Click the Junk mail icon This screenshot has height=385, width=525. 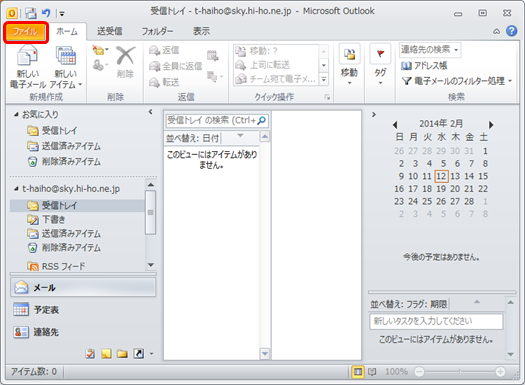(x=99, y=65)
